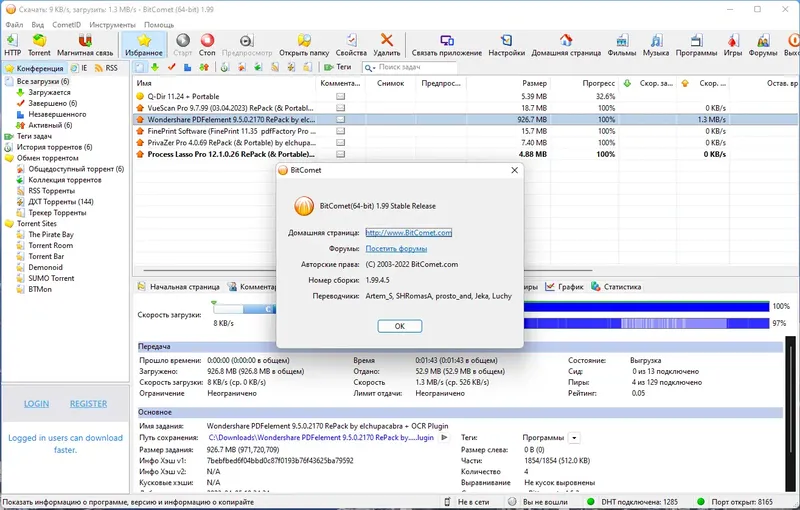
Task: Click the comment icon in Process Lasso row
Action: [x=340, y=154]
